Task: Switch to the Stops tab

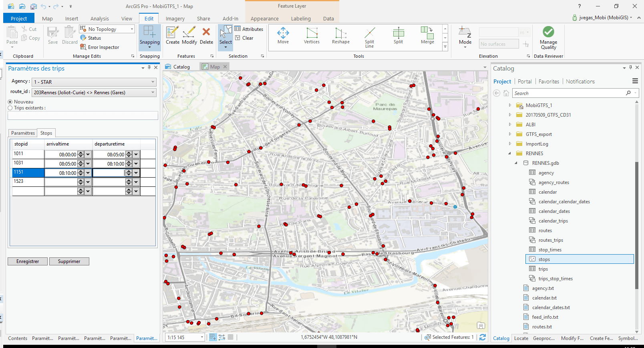Action: [46, 133]
